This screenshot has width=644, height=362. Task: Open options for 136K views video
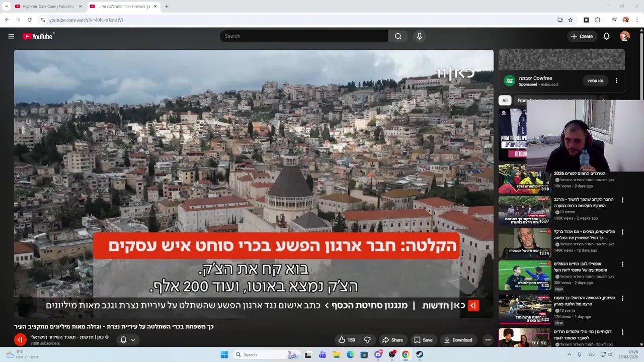pyautogui.click(x=622, y=200)
